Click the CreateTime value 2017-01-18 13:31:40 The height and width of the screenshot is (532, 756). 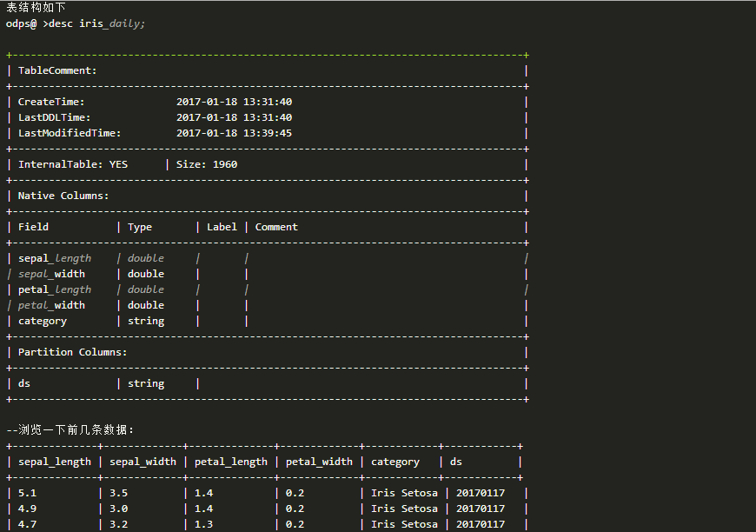234,102
